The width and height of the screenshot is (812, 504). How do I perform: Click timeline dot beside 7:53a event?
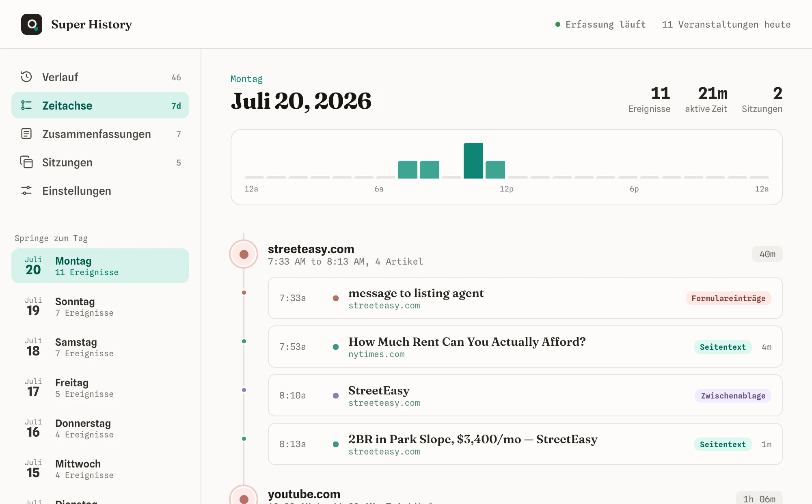(x=244, y=341)
